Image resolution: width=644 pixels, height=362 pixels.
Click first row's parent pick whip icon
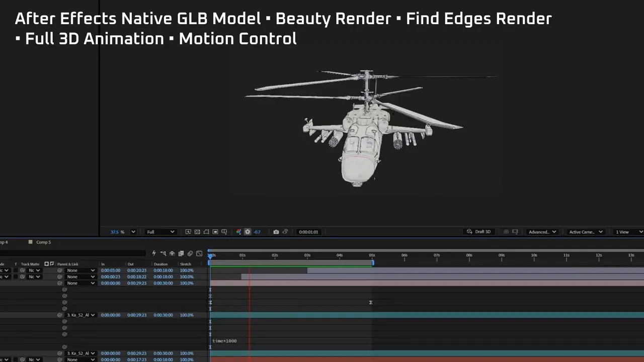(60, 270)
